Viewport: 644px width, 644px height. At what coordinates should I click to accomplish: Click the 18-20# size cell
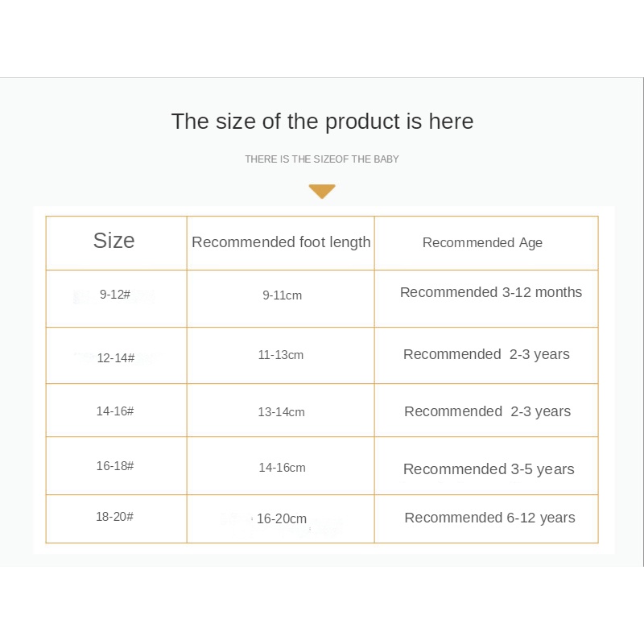[115, 517]
